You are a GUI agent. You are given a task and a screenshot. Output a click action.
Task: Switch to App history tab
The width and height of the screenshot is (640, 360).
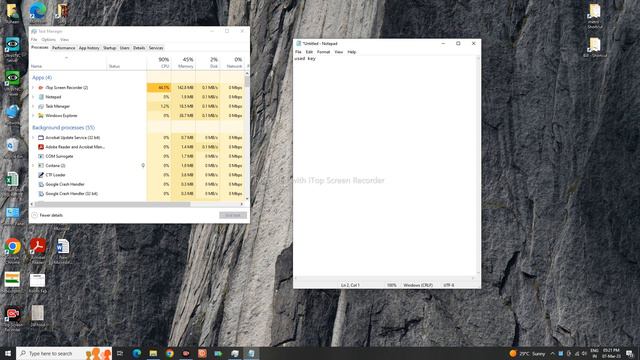pyautogui.click(x=89, y=48)
